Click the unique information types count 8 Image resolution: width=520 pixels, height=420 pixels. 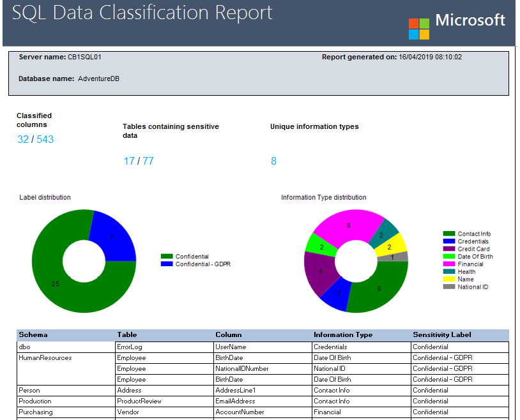(273, 161)
